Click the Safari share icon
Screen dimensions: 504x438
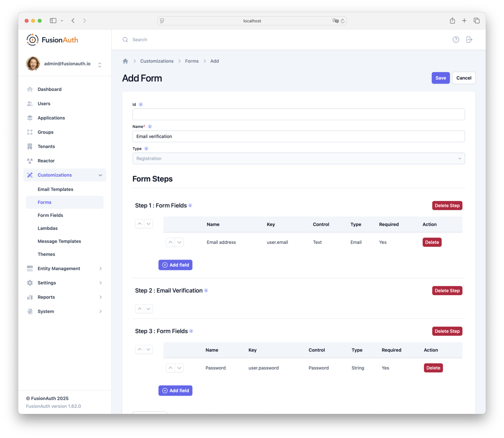[452, 21]
